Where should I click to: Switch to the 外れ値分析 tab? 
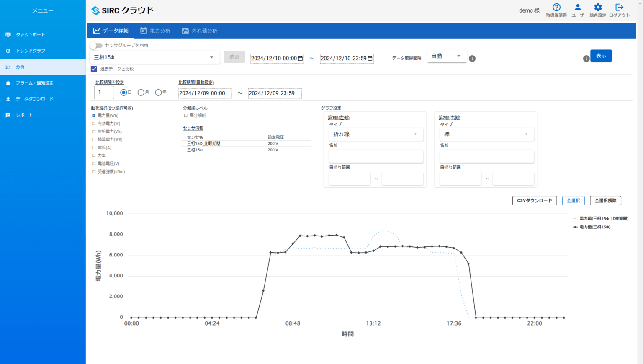pos(200,30)
